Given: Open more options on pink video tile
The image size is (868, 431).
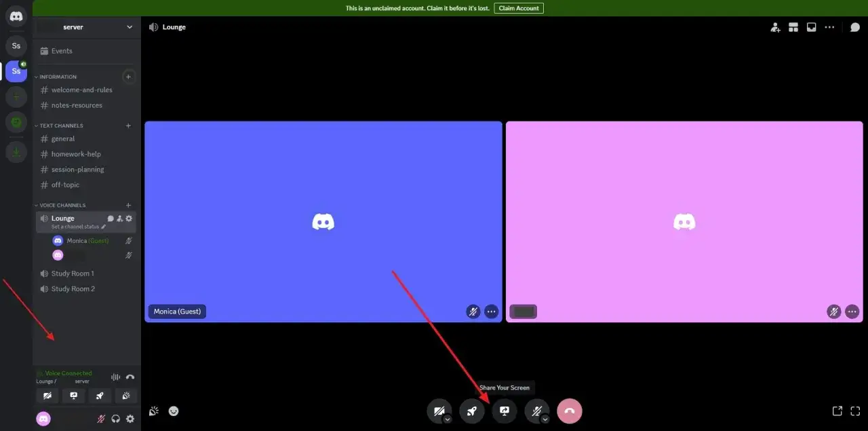Looking at the screenshot, I should click(852, 312).
